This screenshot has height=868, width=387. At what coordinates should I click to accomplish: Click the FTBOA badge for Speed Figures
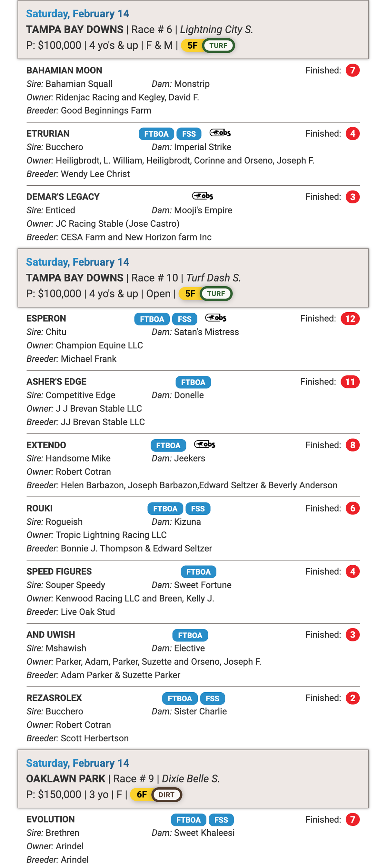[x=199, y=571]
